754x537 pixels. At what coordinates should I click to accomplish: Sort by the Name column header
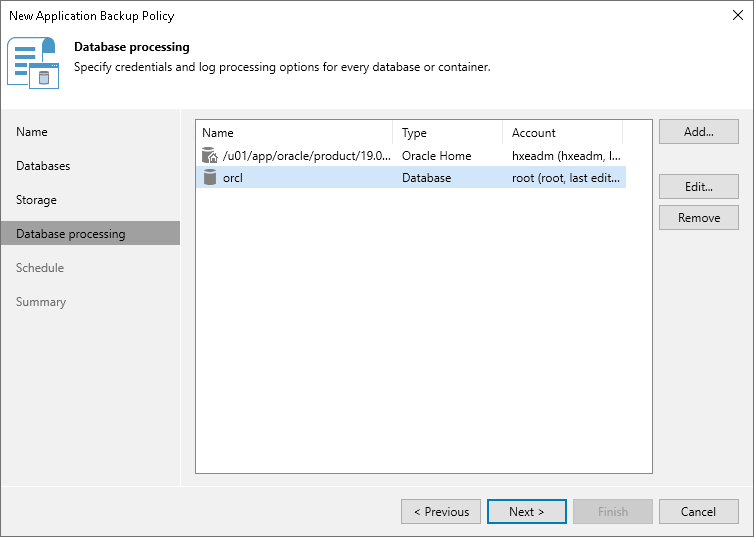(294, 133)
